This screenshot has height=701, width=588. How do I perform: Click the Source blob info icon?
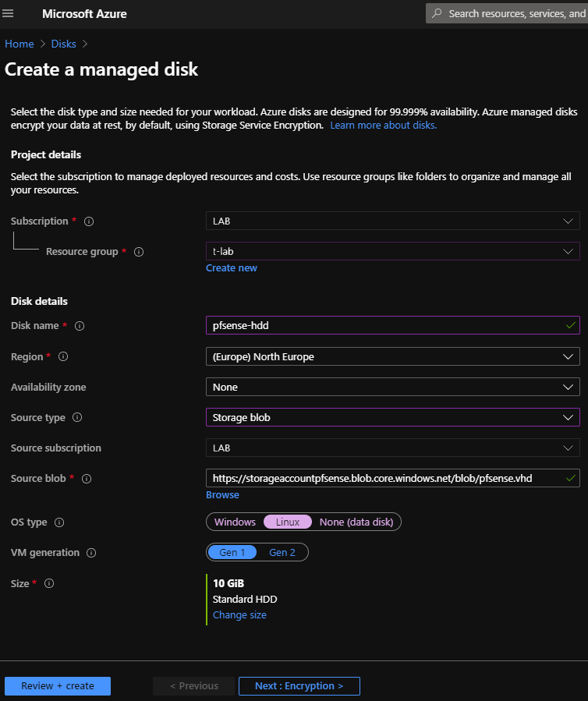[87, 479]
